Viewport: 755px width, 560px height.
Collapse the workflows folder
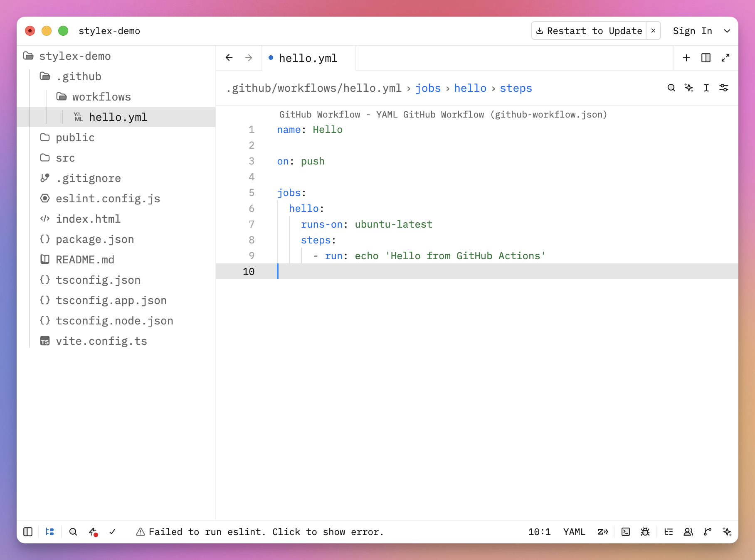click(x=116, y=97)
